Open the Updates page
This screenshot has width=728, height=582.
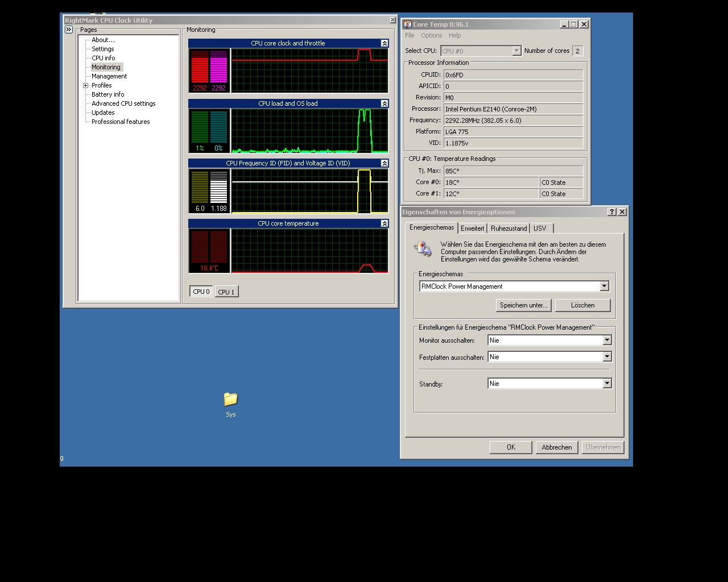pyautogui.click(x=103, y=113)
